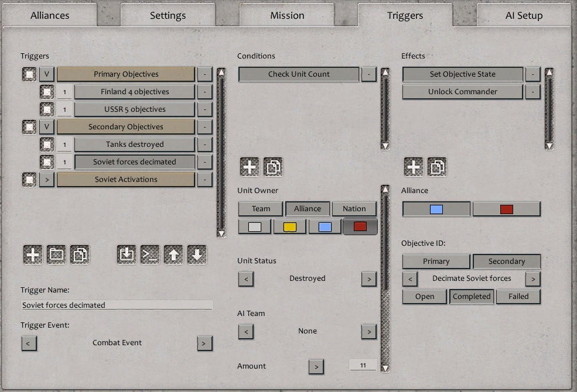Remove the Soviet Activations folder

point(205,180)
